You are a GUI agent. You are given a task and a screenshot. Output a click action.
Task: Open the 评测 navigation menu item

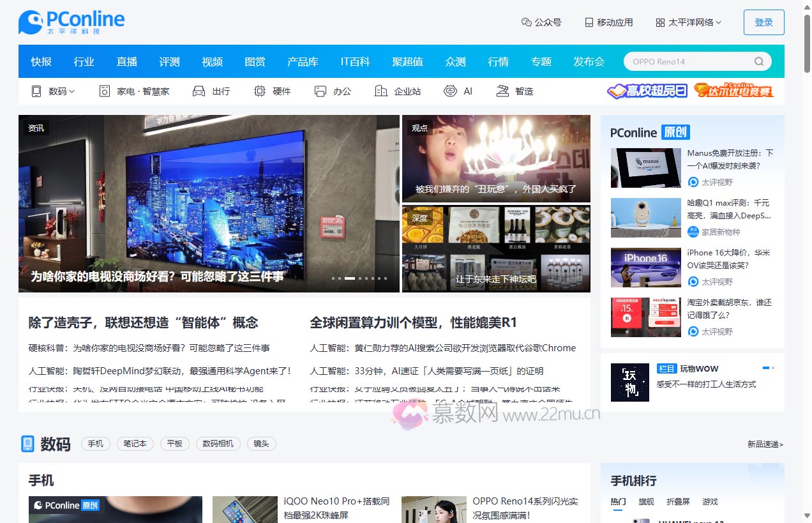click(x=170, y=62)
